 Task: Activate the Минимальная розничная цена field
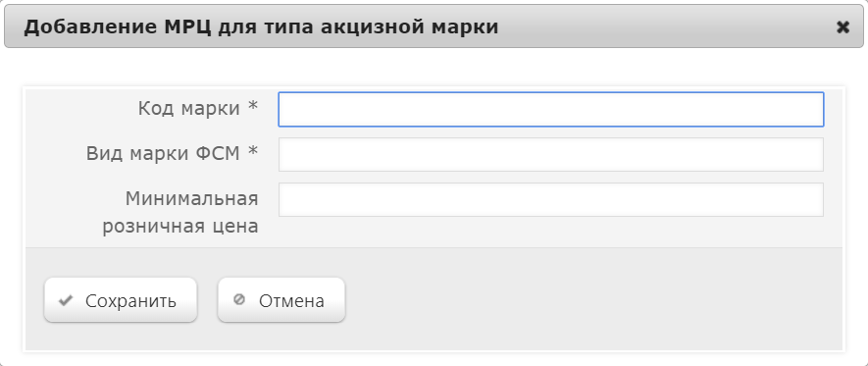point(551,200)
